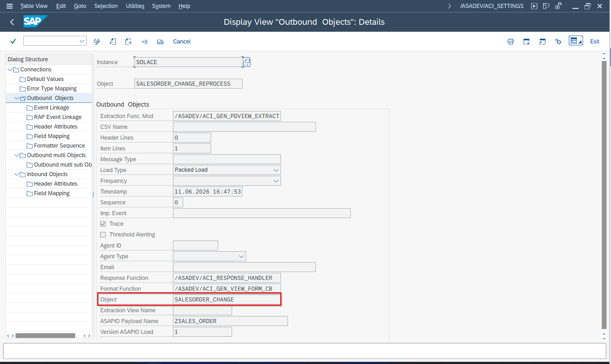Click the Email input field
Viewport: 611px width, 364px height.
click(x=244, y=267)
